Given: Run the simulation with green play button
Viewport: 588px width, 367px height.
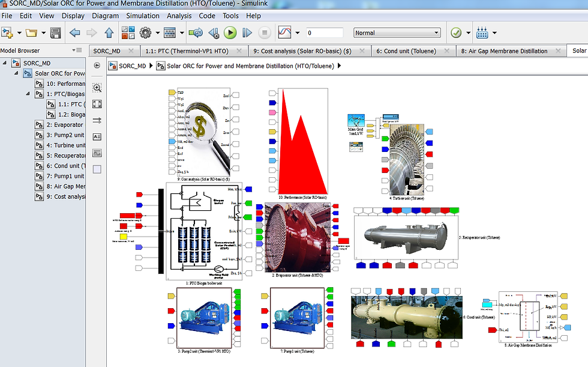Looking at the screenshot, I should pos(230,33).
